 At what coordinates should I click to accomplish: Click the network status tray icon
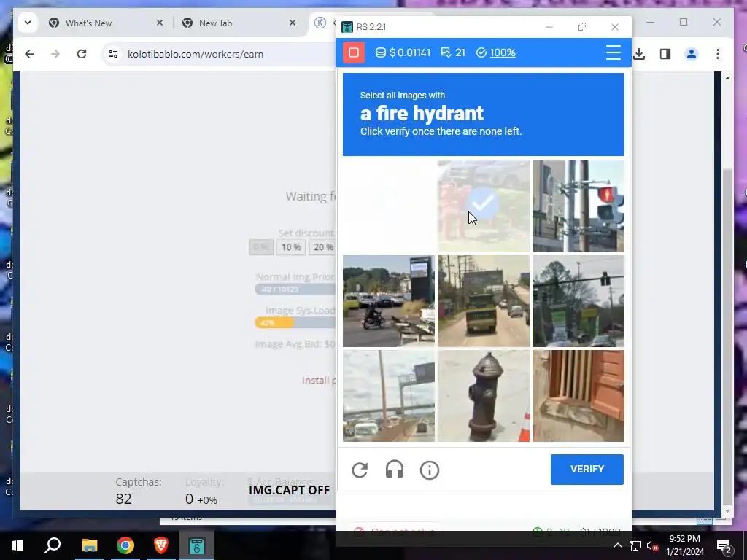(635, 545)
